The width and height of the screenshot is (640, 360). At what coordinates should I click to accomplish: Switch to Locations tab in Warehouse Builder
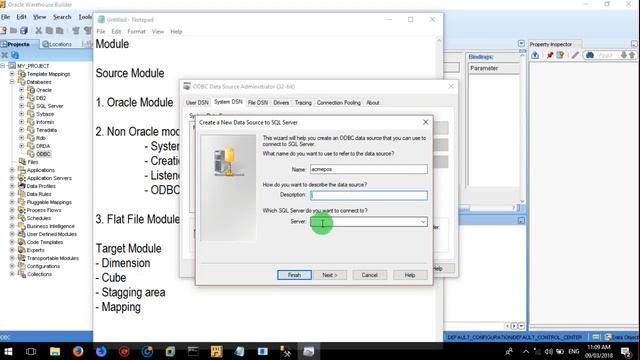[x=57, y=44]
